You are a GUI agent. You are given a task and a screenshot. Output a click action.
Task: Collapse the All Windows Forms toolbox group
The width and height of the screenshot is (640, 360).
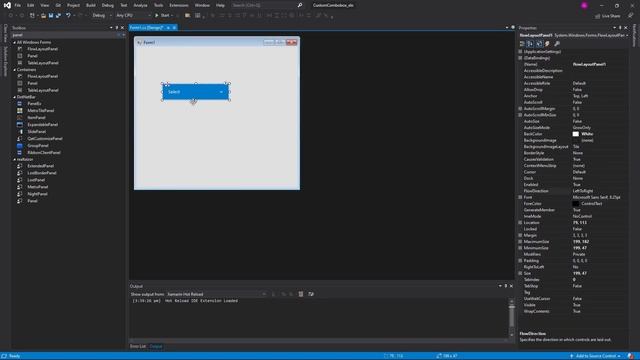click(15, 42)
